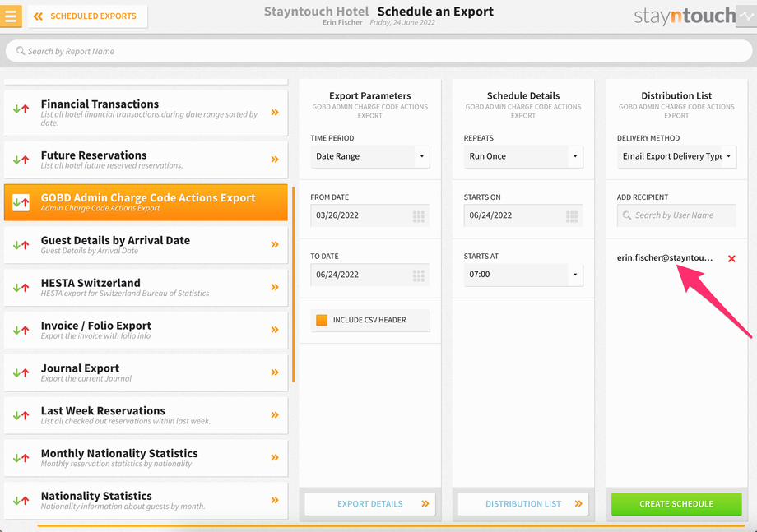Image resolution: width=757 pixels, height=532 pixels.
Task: Click Invoice / Folio Export arrows icon
Action: [21, 331]
